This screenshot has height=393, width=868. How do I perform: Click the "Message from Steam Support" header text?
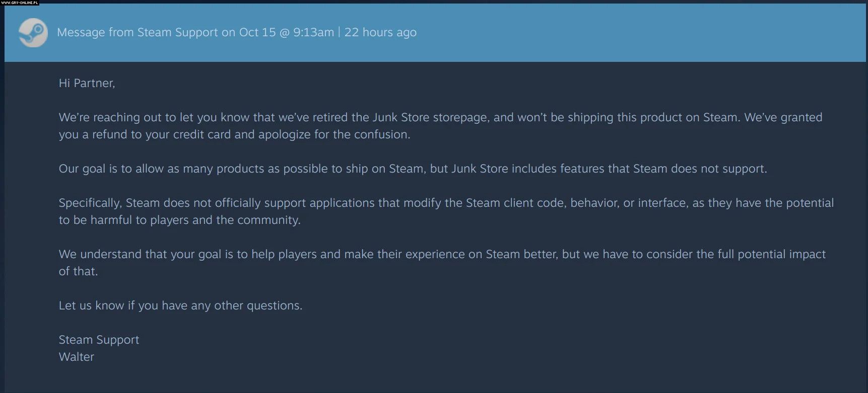pyautogui.click(x=138, y=33)
